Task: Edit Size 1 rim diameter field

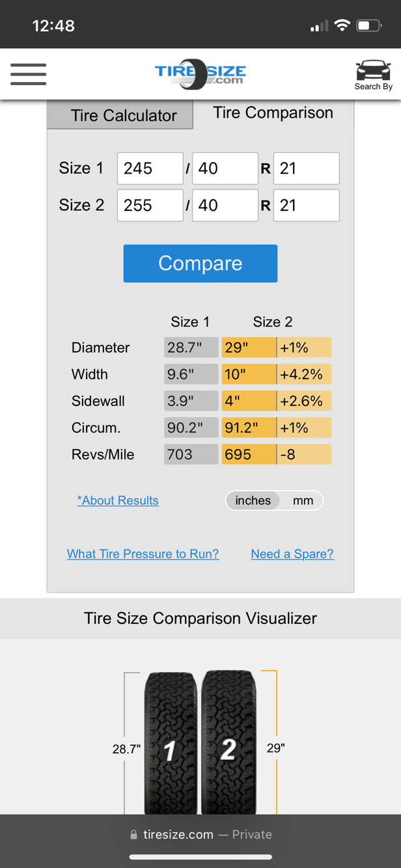Action: coord(306,169)
